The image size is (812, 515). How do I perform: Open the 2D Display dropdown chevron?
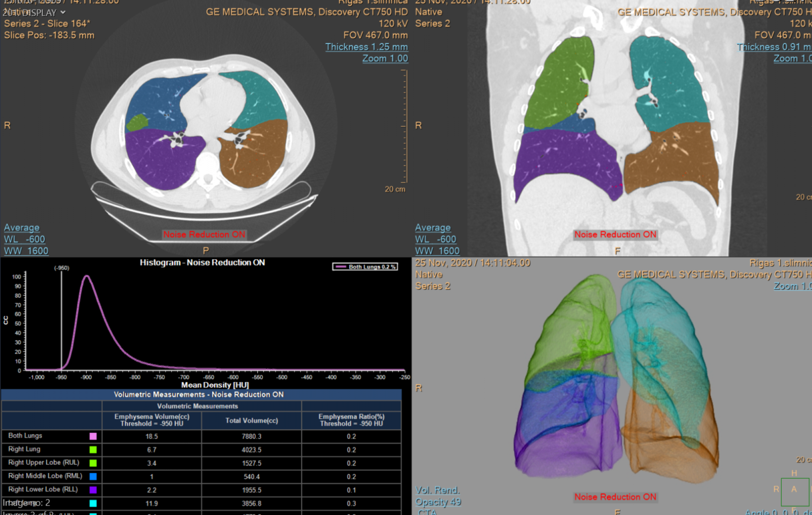tap(63, 12)
